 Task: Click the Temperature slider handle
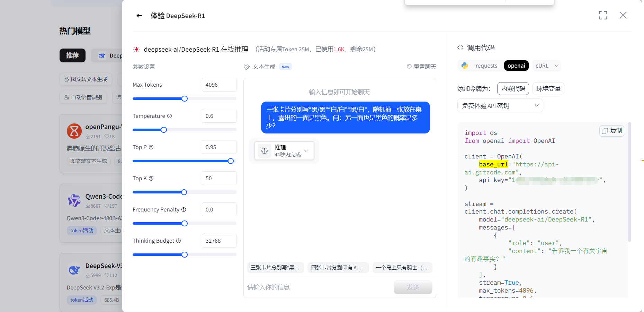(x=164, y=130)
